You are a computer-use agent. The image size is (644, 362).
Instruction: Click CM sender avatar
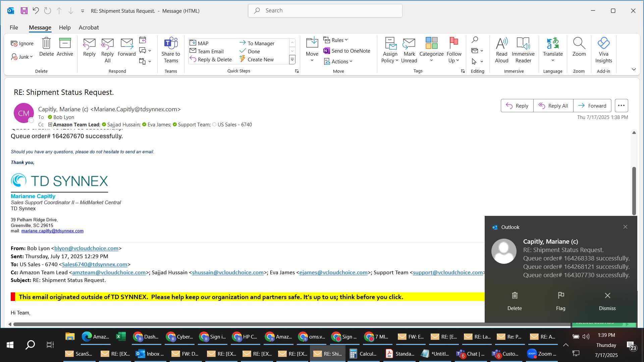tap(23, 113)
